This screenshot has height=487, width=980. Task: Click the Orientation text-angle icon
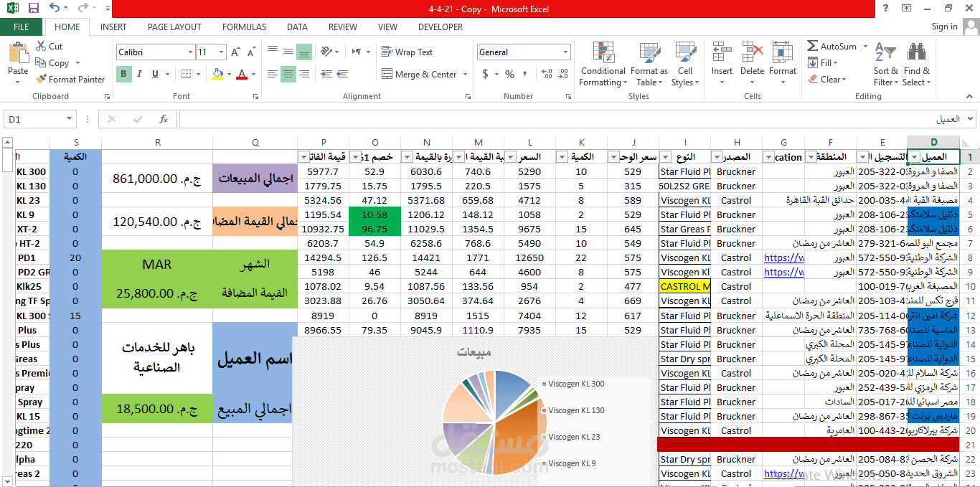pos(326,52)
